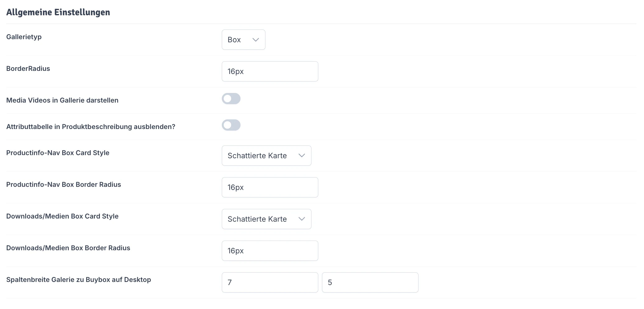Click the Attributtabelle in Produktbeschreibung ausblenden label
Viewport: 644px width, 309px height.
(x=91, y=127)
